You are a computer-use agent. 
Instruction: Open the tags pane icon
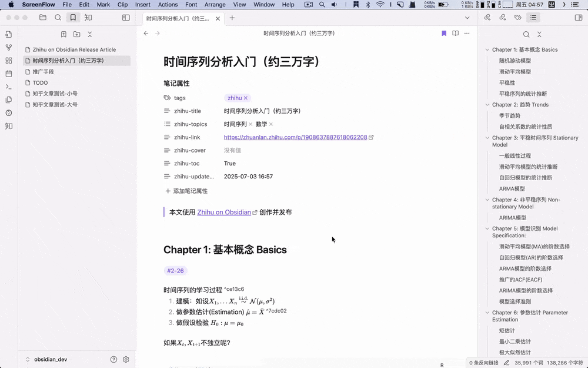coord(518,18)
